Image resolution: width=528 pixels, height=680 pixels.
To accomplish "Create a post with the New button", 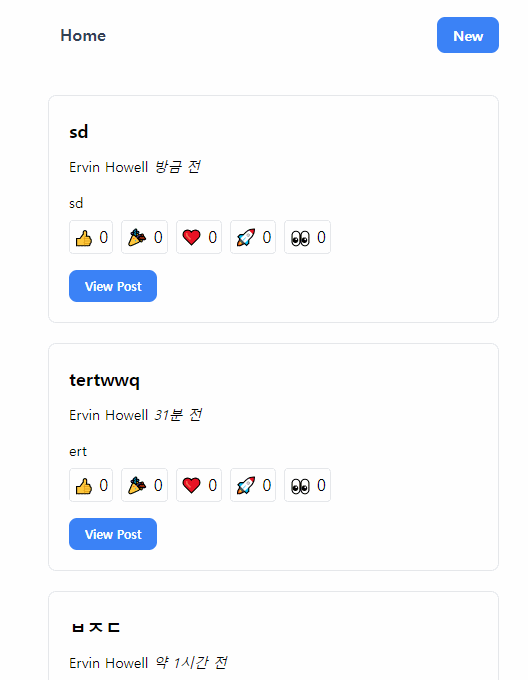I will 468,35.
